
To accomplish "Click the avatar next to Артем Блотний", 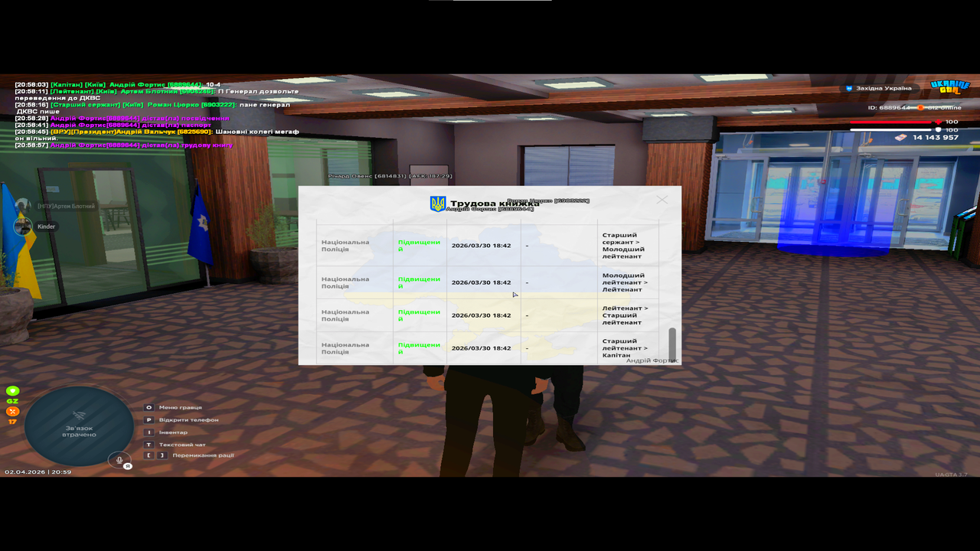I will tap(23, 206).
